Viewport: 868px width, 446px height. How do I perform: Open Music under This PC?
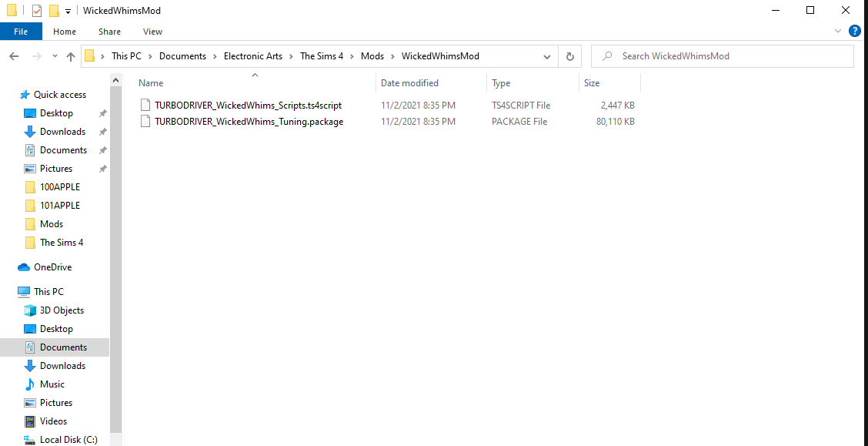coord(52,384)
